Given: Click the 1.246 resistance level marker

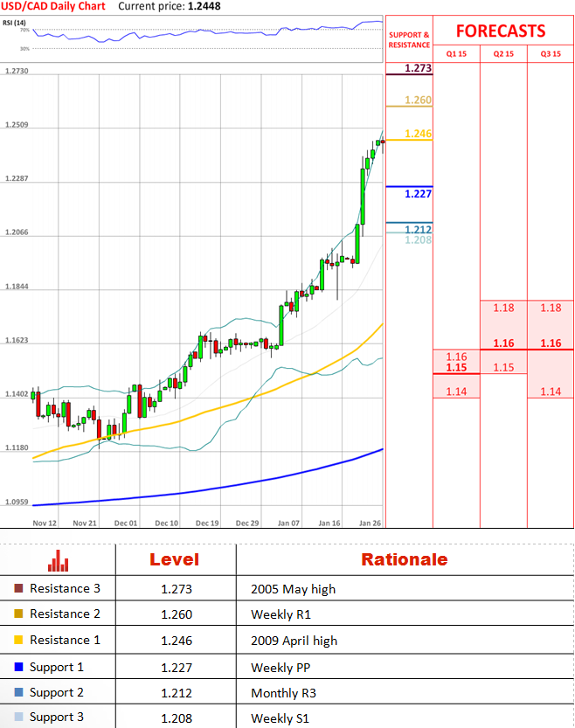Looking at the screenshot, I should [x=418, y=134].
